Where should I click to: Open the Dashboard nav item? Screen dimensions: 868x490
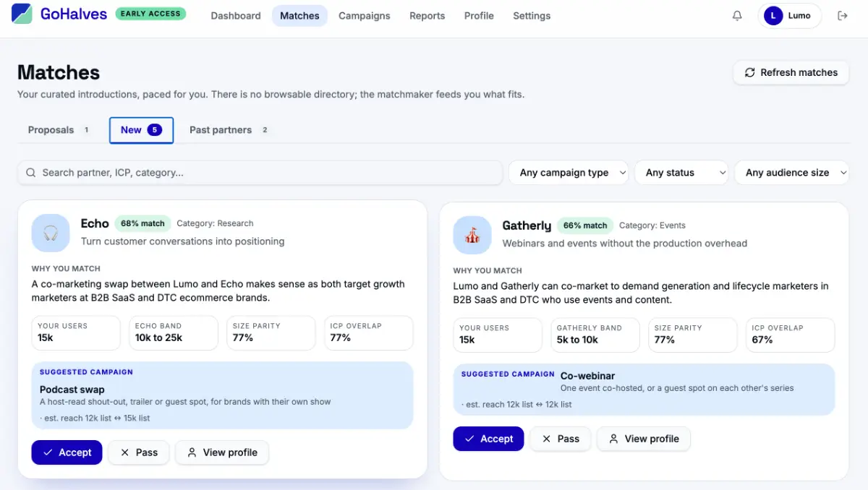pyautogui.click(x=236, y=16)
